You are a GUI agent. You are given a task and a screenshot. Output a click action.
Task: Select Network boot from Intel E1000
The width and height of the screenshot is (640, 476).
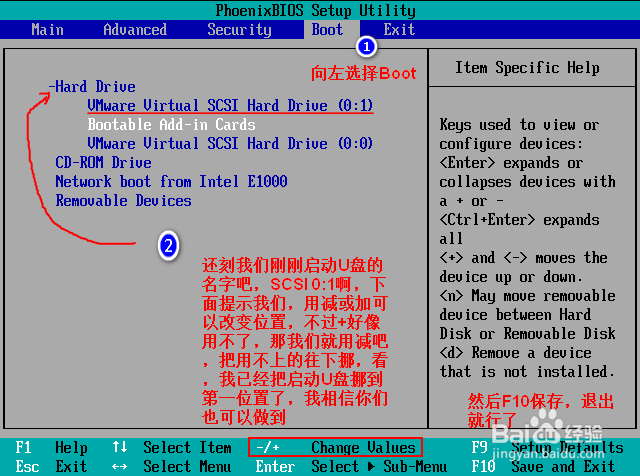click(171, 181)
